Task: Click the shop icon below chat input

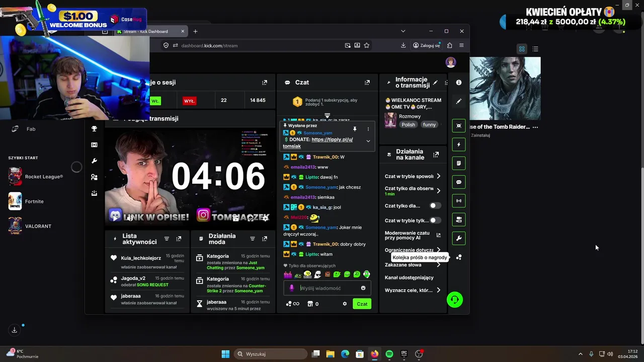Action: [310, 304]
